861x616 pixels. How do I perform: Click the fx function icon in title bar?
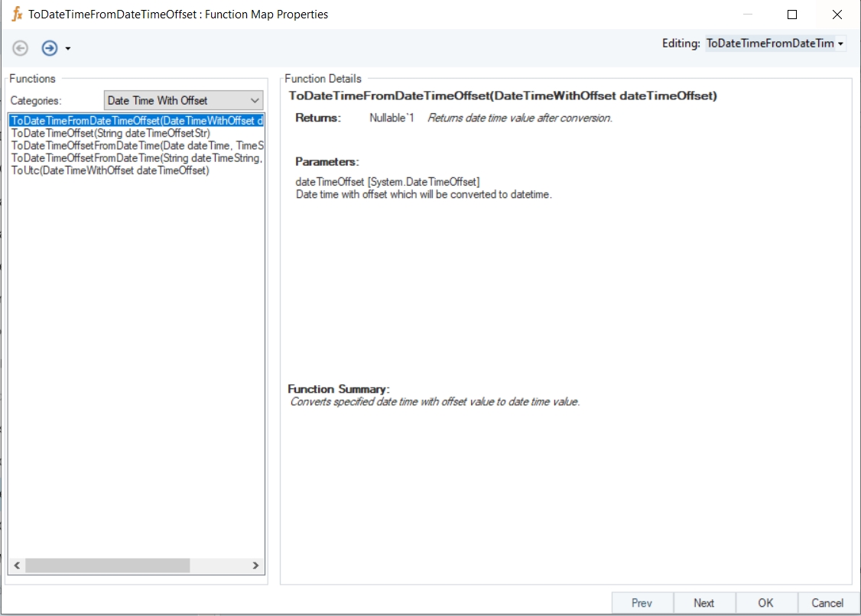click(17, 15)
